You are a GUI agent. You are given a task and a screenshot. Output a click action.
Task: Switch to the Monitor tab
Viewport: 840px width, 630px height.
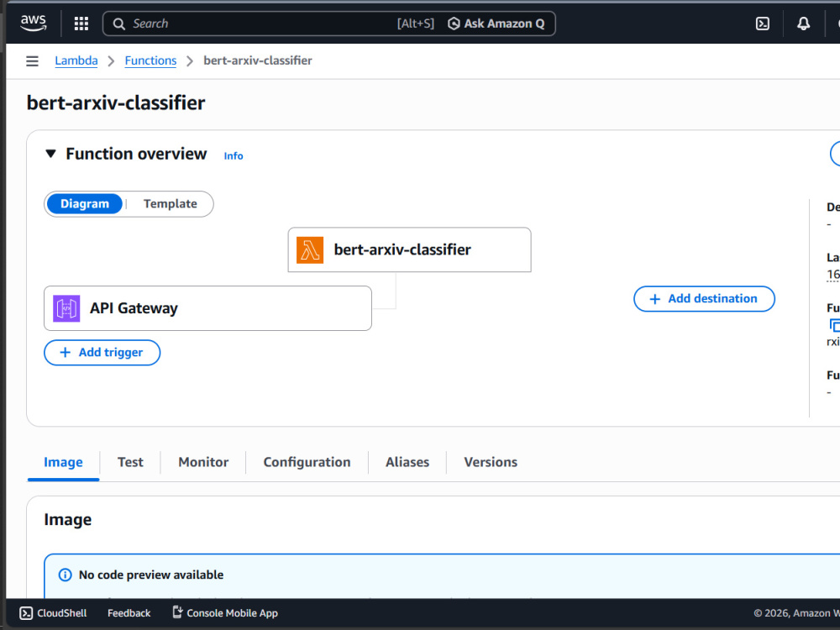coord(203,462)
